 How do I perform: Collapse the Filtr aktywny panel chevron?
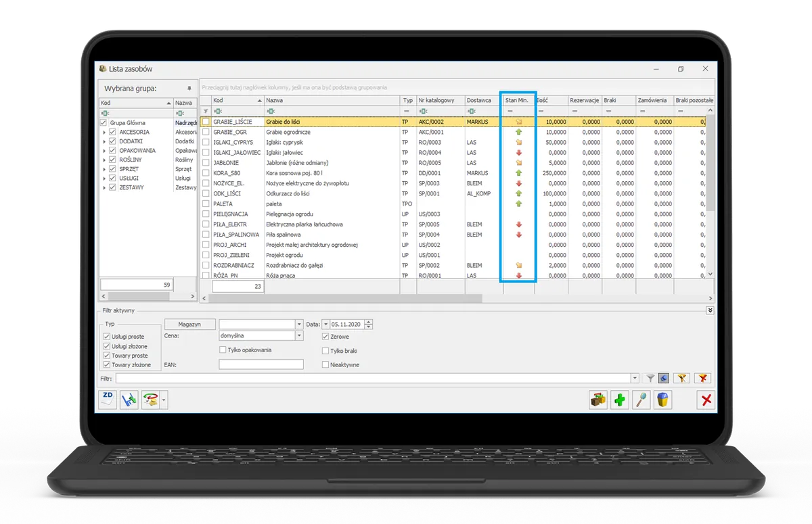[x=710, y=310]
